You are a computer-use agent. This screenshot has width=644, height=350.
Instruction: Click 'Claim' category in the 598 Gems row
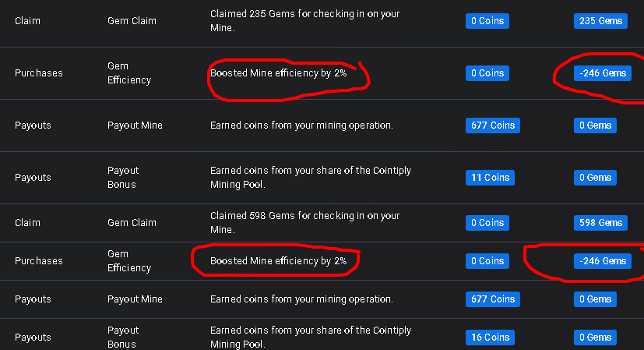coord(28,223)
